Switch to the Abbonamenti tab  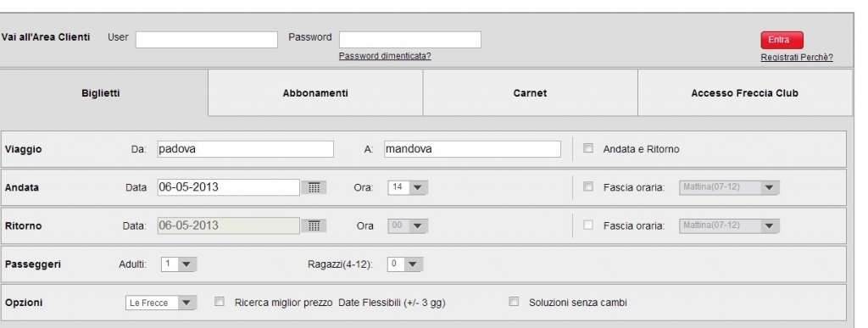pyautogui.click(x=315, y=93)
